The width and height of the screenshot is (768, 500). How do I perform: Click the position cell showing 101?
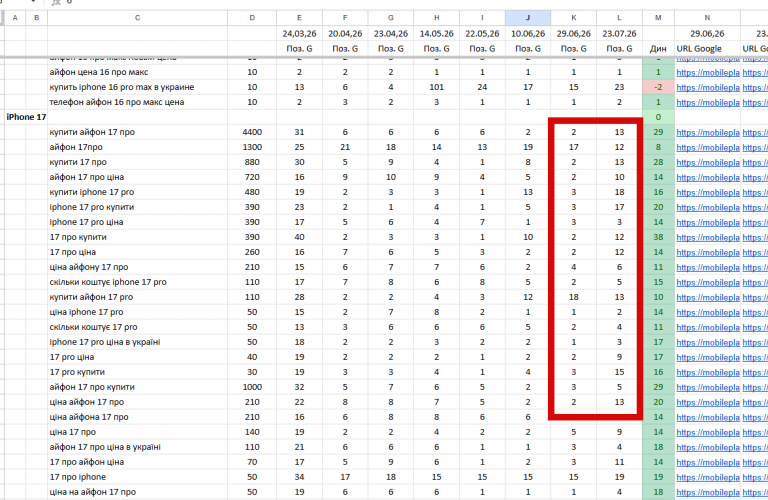436,87
